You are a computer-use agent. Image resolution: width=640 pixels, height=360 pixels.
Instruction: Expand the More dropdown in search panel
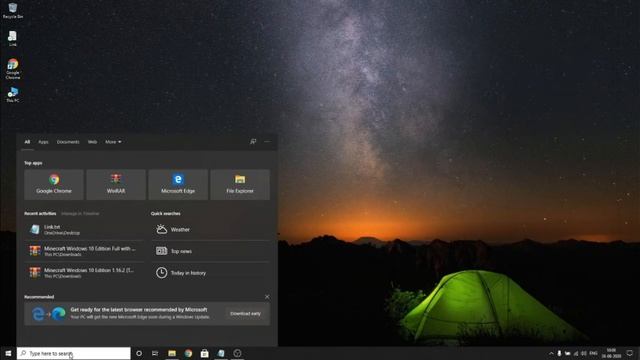click(x=113, y=142)
